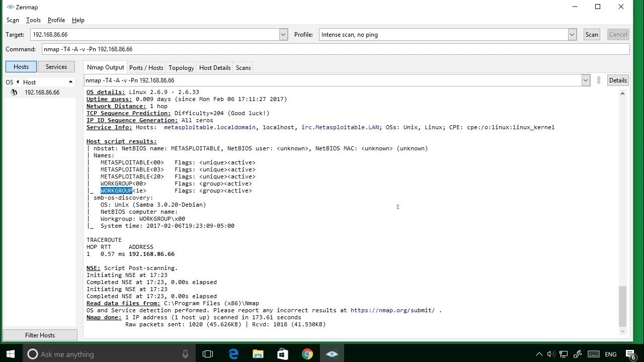The width and height of the screenshot is (644, 362).
Task: Click the ENG language indicator
Action: click(x=611, y=354)
